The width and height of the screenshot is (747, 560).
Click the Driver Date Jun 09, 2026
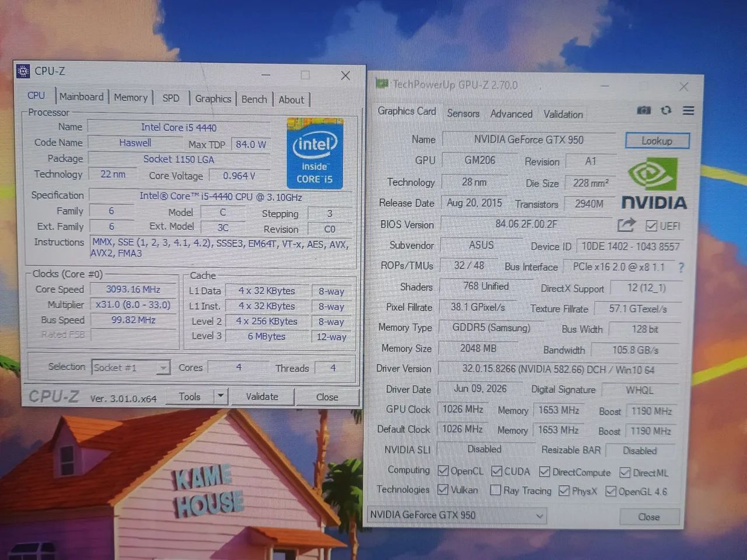point(480,389)
